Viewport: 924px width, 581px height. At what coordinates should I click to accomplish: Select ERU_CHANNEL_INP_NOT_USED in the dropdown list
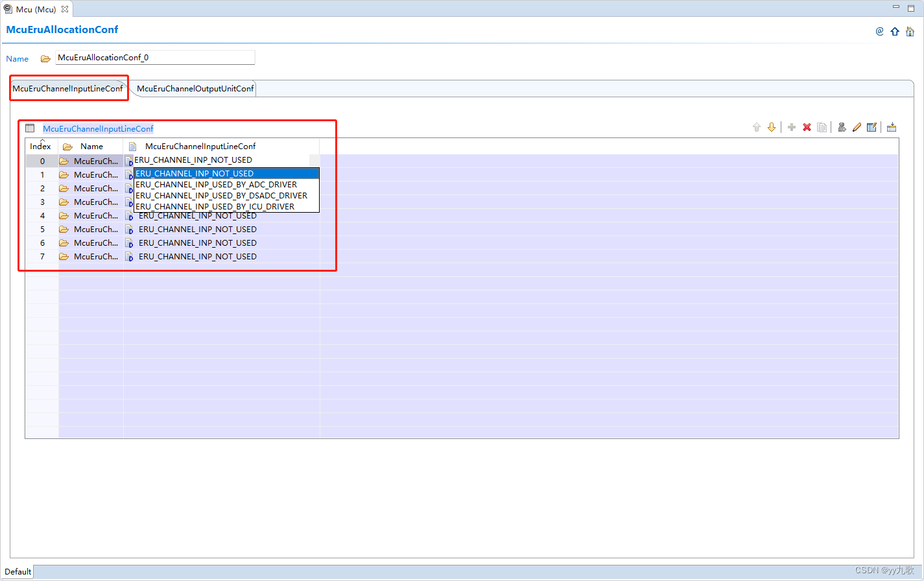click(x=226, y=173)
